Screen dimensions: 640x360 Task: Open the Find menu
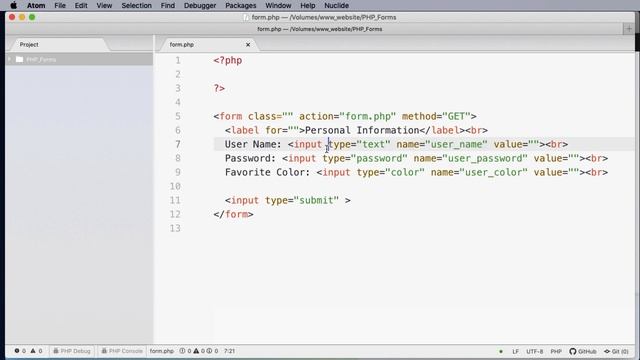167,6
